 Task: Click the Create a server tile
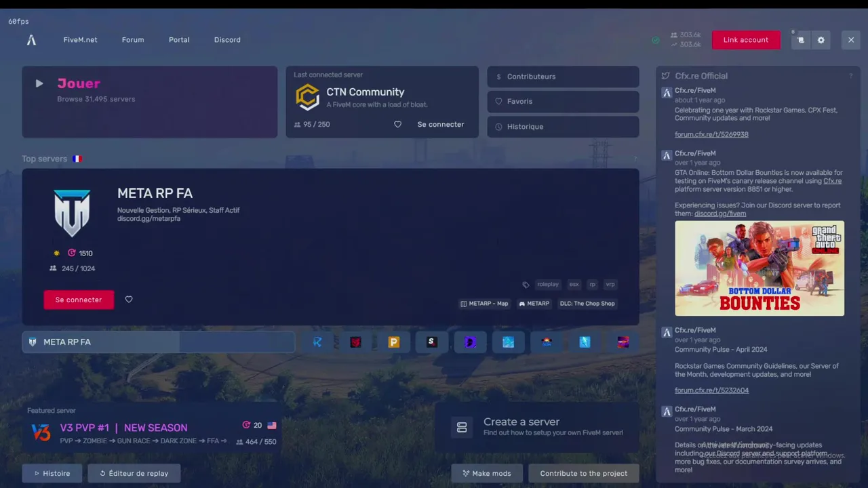(x=537, y=428)
